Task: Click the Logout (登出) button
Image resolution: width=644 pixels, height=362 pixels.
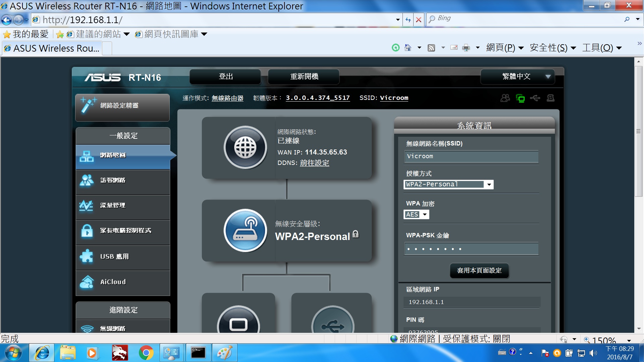Action: click(225, 77)
